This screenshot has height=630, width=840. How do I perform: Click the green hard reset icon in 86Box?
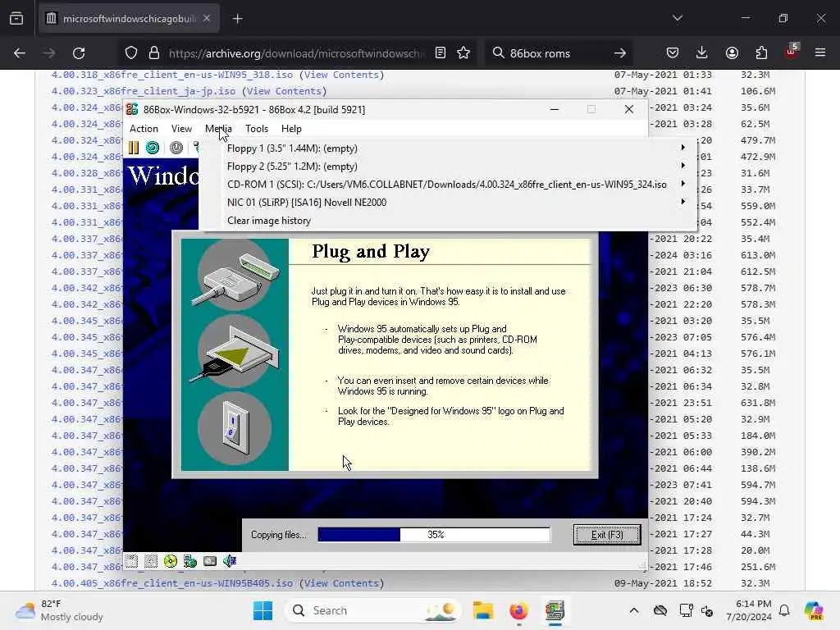click(x=153, y=148)
